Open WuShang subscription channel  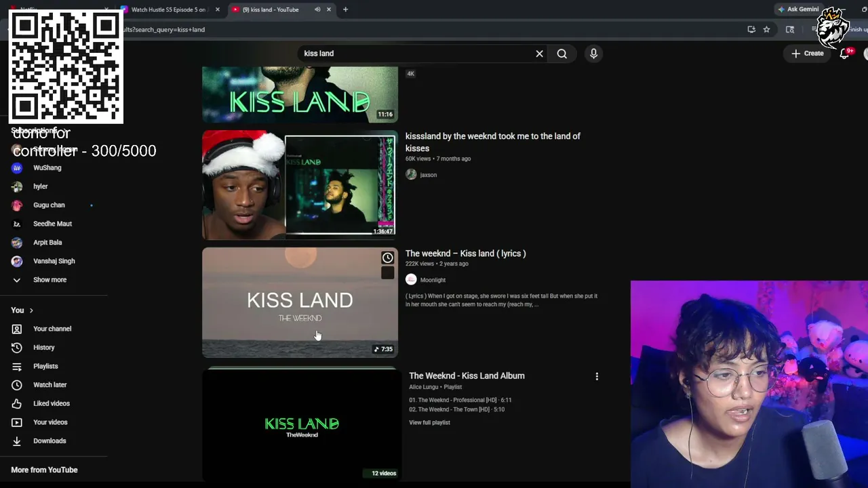pyautogui.click(x=47, y=168)
